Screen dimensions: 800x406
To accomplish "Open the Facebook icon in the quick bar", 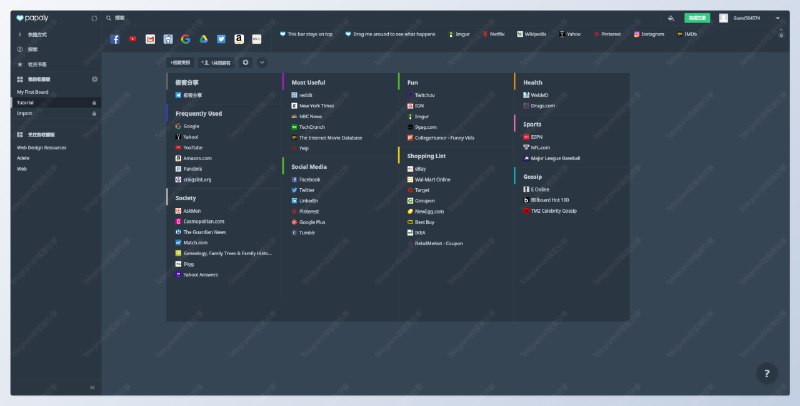I will [x=115, y=39].
